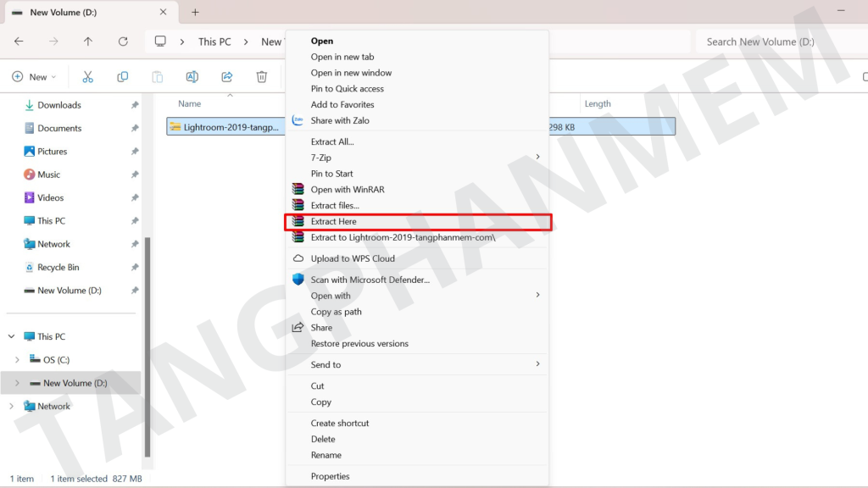Sort files by the Name column header

(x=190, y=104)
